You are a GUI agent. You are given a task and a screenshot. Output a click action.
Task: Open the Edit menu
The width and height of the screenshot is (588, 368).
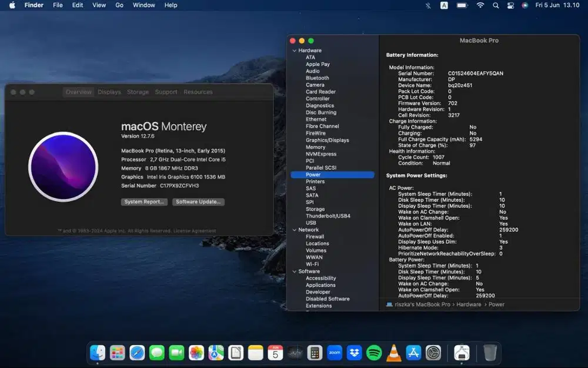pyautogui.click(x=78, y=5)
